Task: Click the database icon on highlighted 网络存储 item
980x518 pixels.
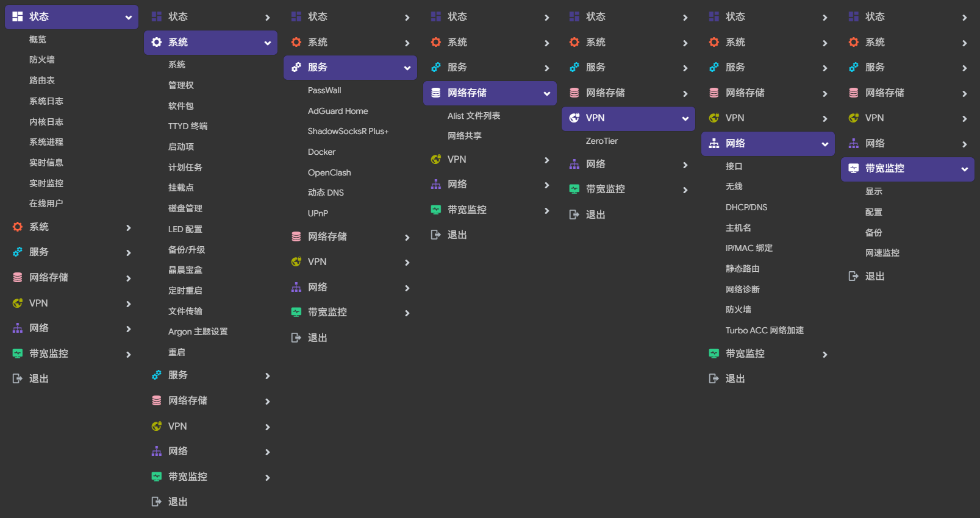Action: [x=436, y=93]
